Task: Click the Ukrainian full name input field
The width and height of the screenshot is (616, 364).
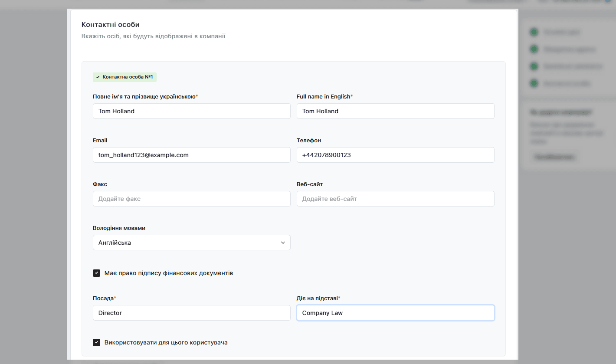Action: pyautogui.click(x=191, y=111)
